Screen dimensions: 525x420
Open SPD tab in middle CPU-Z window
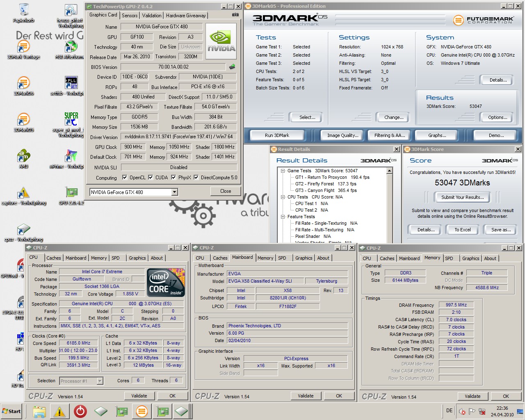(282, 258)
